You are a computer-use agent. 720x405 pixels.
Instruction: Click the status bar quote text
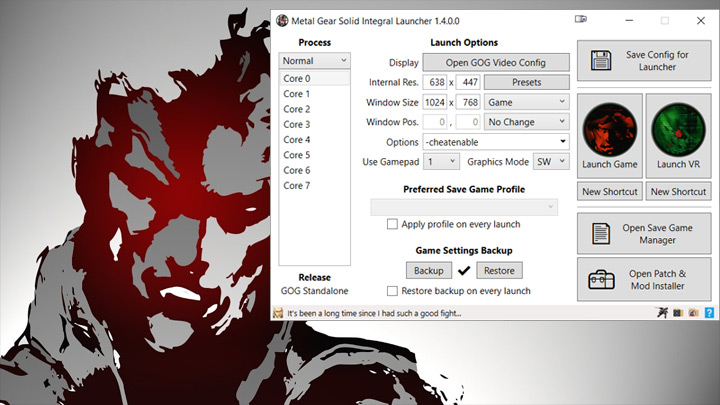374,313
